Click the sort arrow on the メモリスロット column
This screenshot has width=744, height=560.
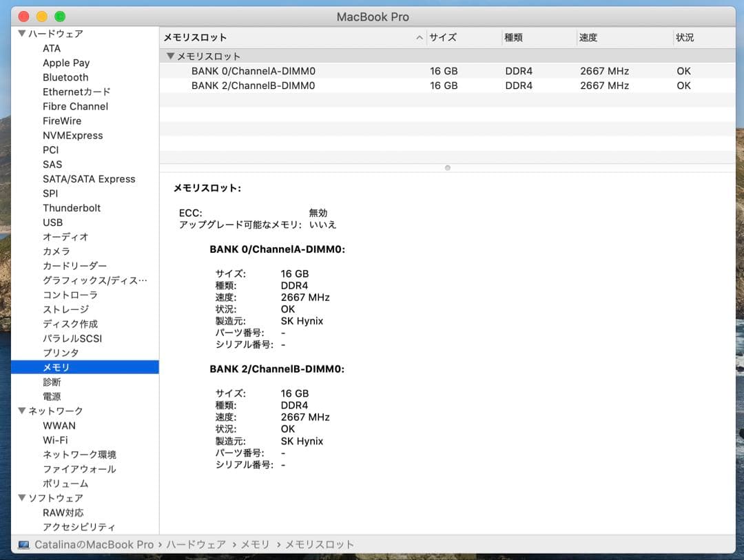(419, 37)
